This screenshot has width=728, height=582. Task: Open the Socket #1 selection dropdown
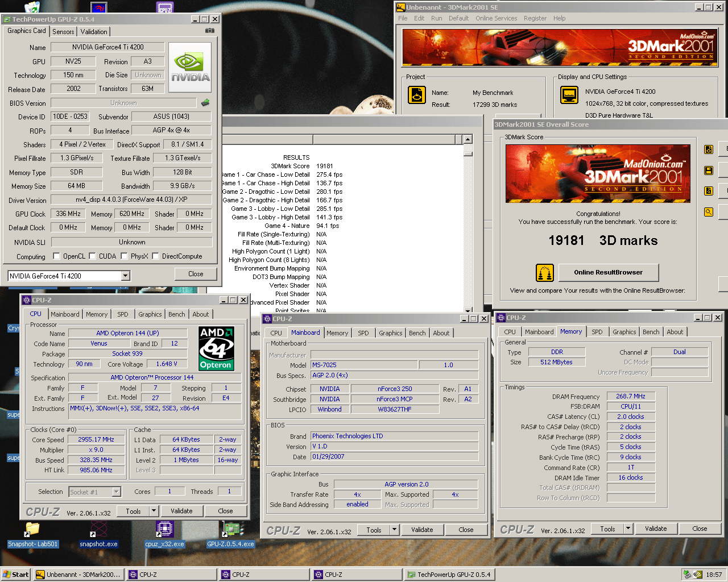point(116,492)
